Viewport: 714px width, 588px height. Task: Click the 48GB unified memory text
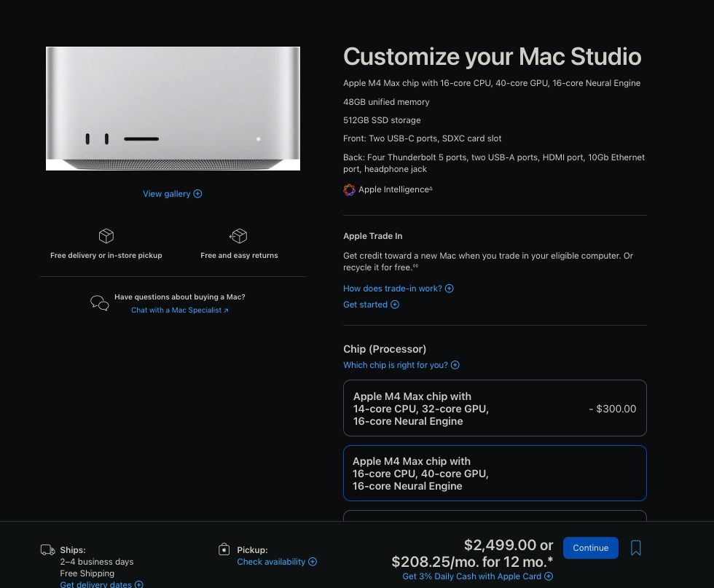tap(386, 102)
